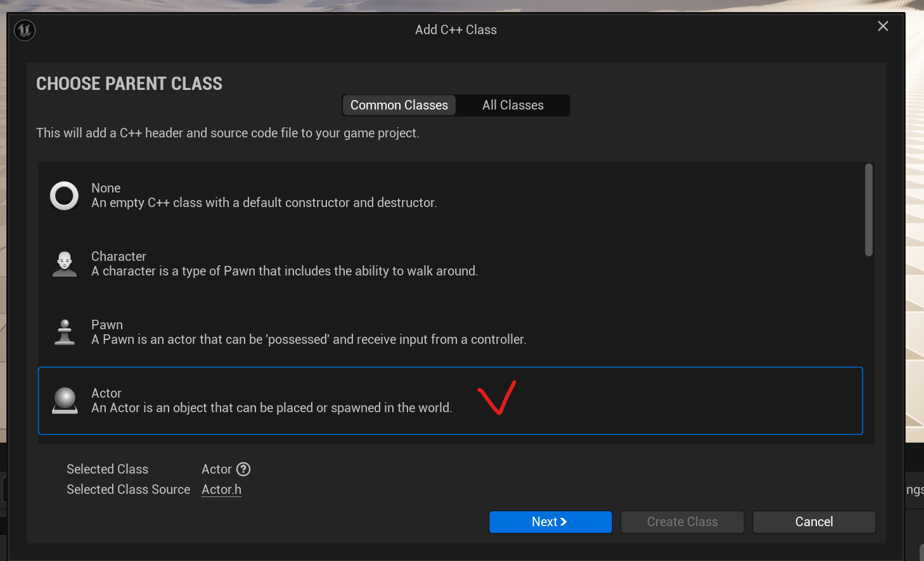This screenshot has width=924, height=561.
Task: Open help for the selected Actor class
Action: tap(243, 469)
